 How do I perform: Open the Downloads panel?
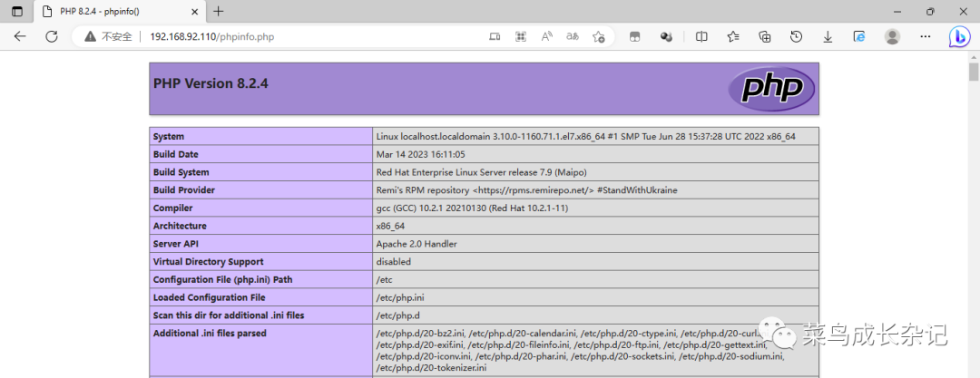(828, 37)
